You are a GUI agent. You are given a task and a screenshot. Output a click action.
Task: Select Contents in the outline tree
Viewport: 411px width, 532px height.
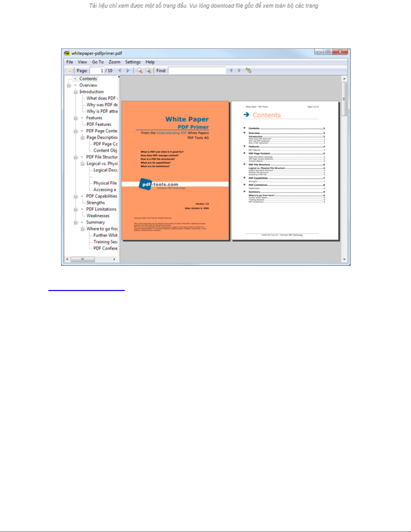[x=88, y=79]
